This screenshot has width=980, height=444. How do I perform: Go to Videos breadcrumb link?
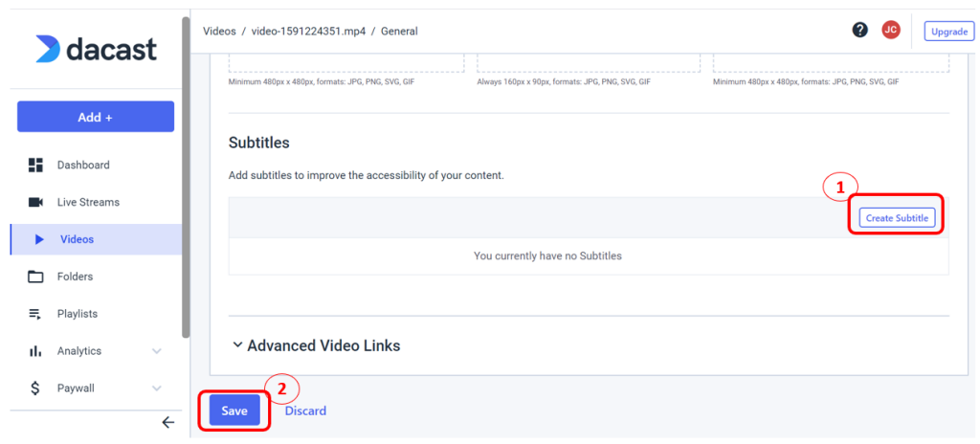tap(219, 32)
